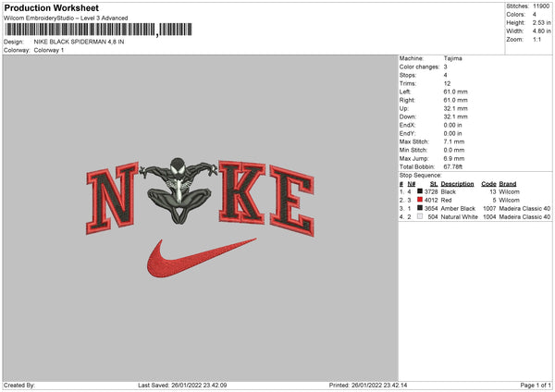Click the Color changes value 3

pyautogui.click(x=445, y=67)
